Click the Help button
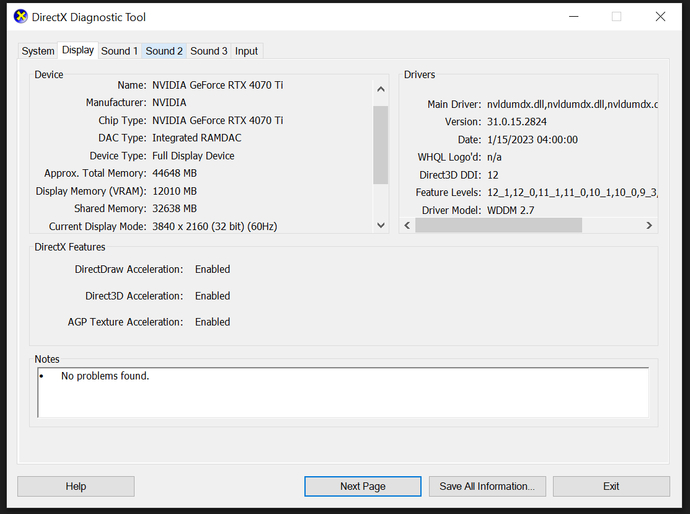This screenshot has height=514, width=690. 76,486
